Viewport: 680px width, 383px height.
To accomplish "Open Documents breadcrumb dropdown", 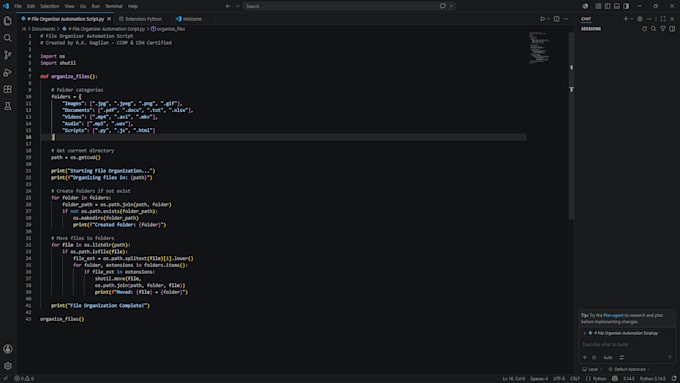I will pos(43,29).
